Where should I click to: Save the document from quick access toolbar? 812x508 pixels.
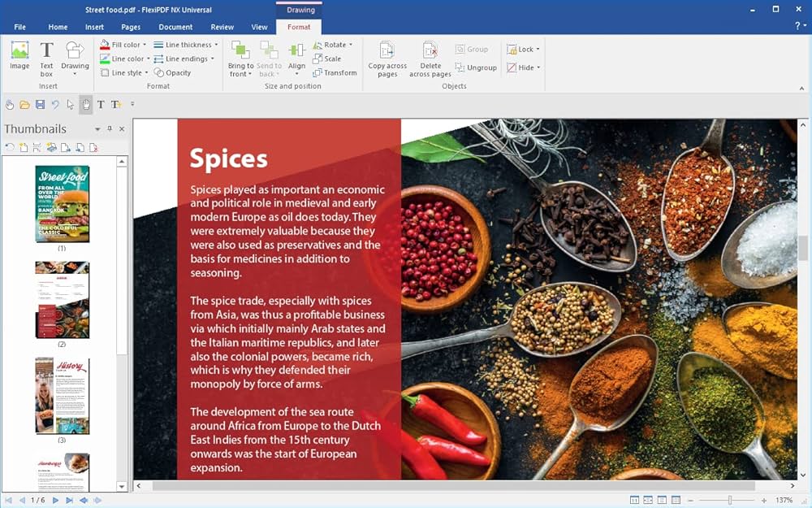tap(40, 104)
